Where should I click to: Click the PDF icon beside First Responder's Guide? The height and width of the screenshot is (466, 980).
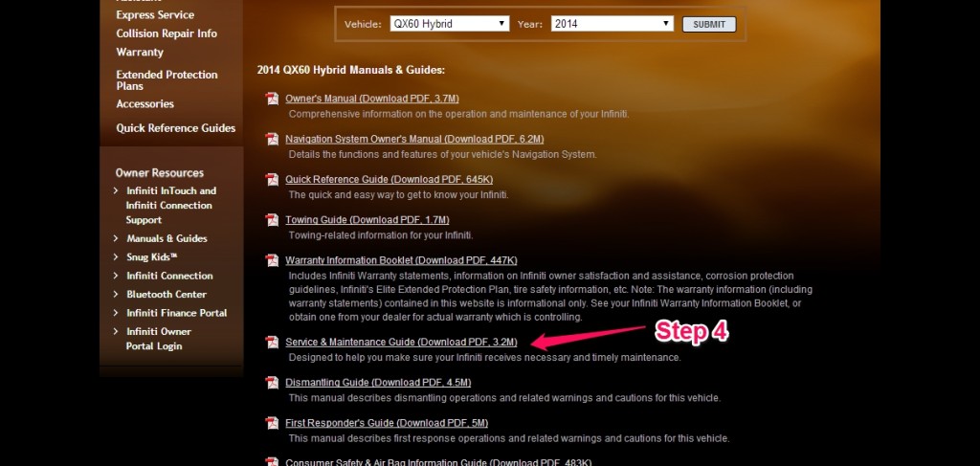pos(272,423)
